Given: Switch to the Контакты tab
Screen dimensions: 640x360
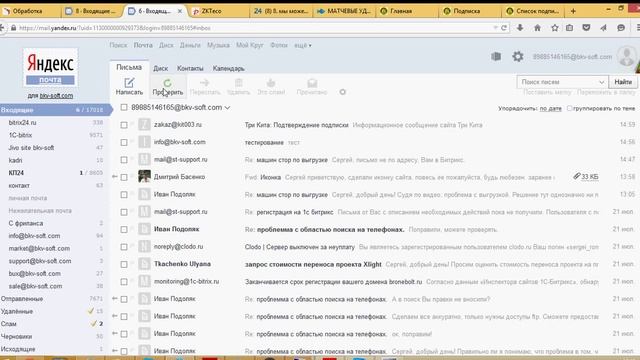Looking at the screenshot, I should tap(190, 68).
